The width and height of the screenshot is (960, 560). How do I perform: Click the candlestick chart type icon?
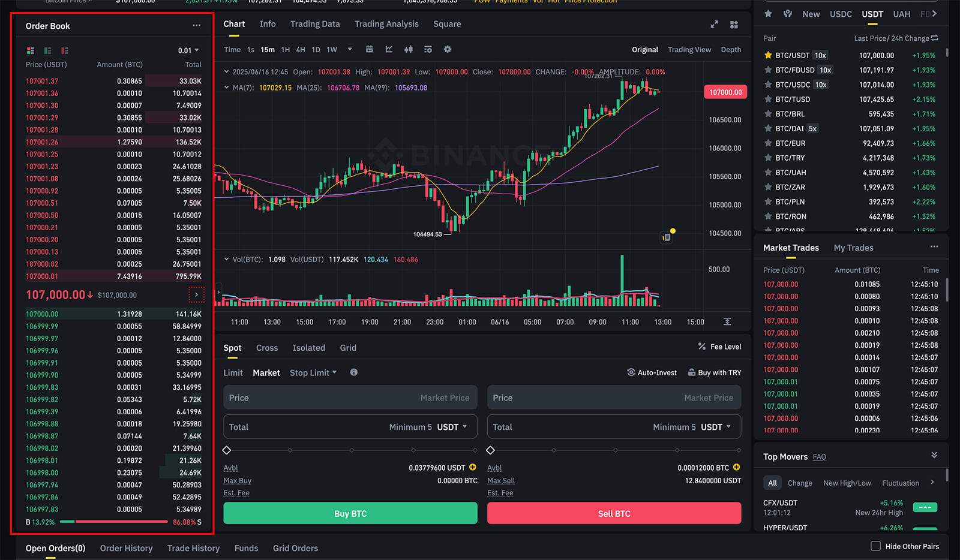[x=409, y=49]
